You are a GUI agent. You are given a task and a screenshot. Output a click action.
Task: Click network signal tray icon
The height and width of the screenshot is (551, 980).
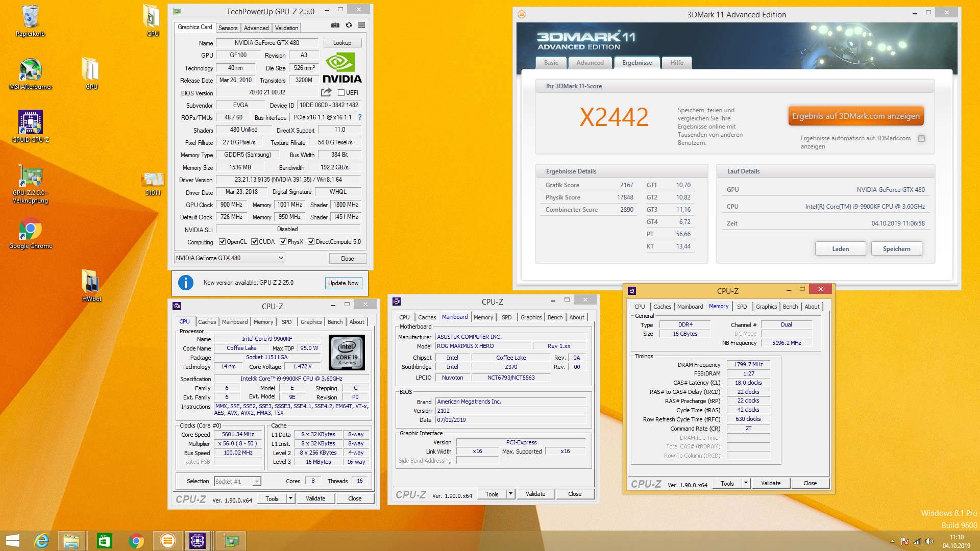[917, 541]
